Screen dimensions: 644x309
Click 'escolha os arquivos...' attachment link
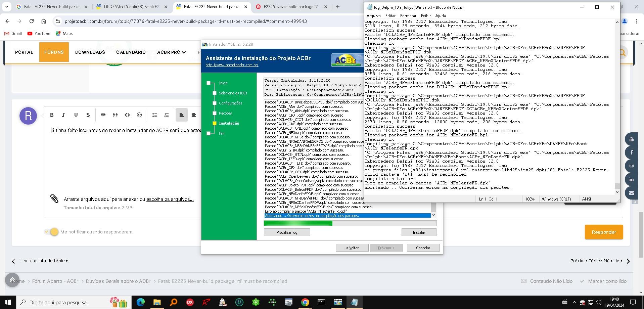point(170,199)
